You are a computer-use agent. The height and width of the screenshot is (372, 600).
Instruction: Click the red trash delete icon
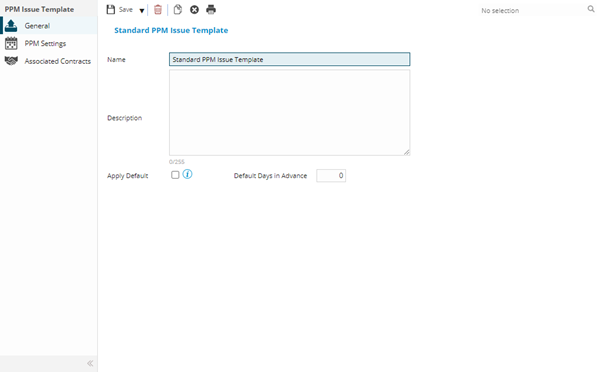pyautogui.click(x=158, y=10)
